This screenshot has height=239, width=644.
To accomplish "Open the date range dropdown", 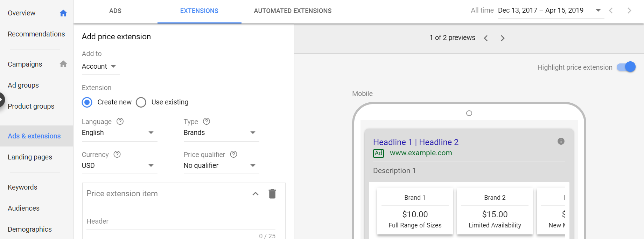I will [551, 11].
